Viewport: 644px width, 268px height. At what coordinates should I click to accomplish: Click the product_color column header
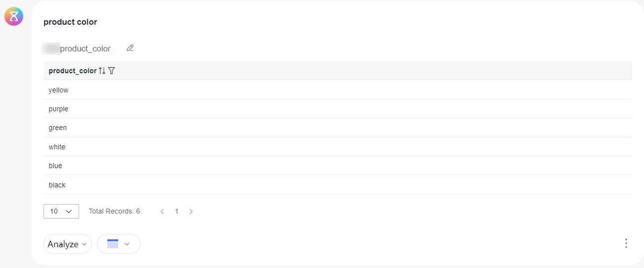[73, 71]
